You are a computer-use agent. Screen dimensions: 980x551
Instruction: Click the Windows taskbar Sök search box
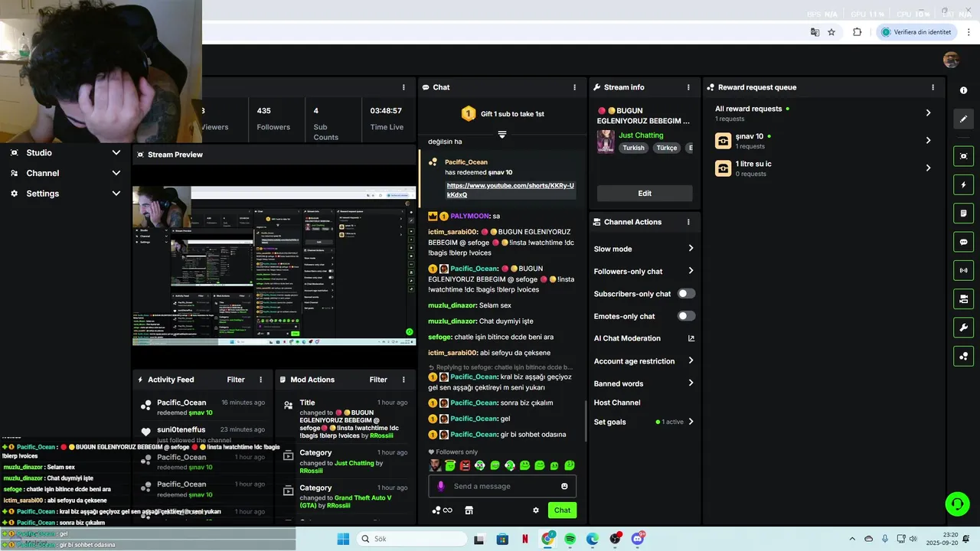(410, 539)
